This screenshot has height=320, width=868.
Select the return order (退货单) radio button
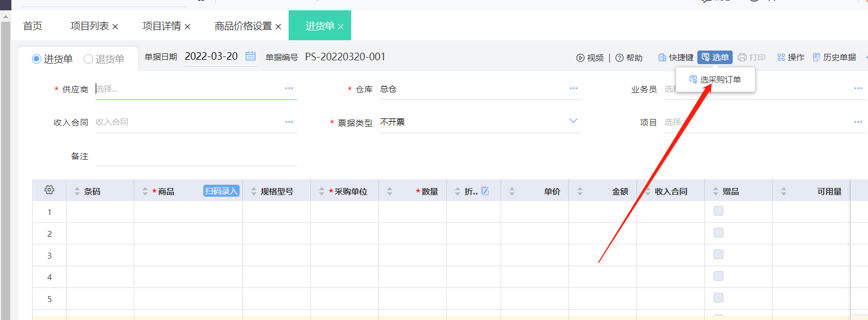88,59
